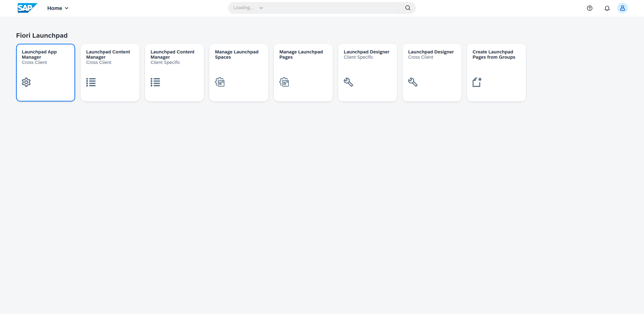Click list icon on Client Specific Content Manager

coord(155,82)
